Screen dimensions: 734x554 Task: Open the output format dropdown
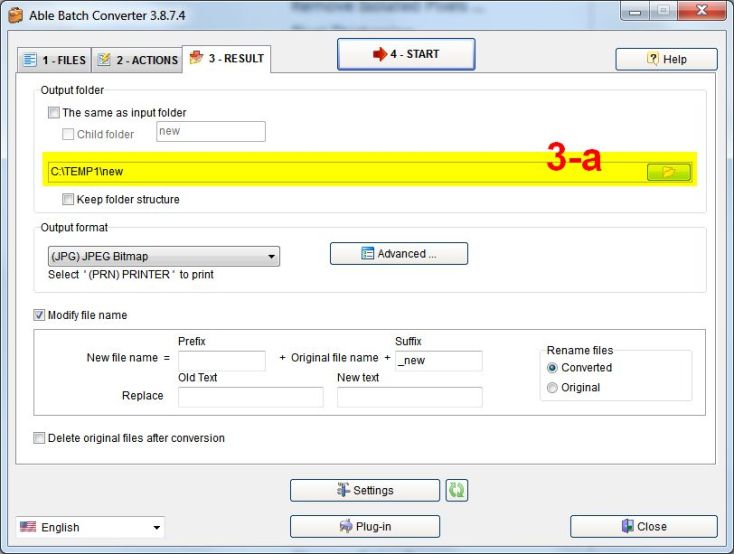coord(164,257)
